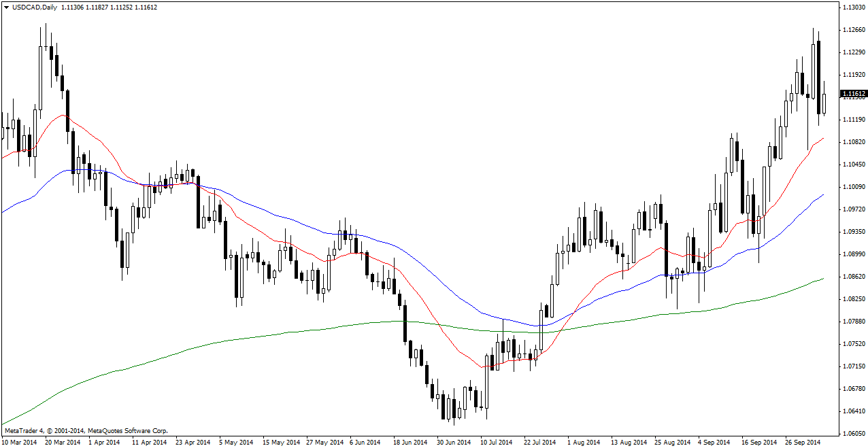Click the 1.09350 price axis label

point(853,232)
